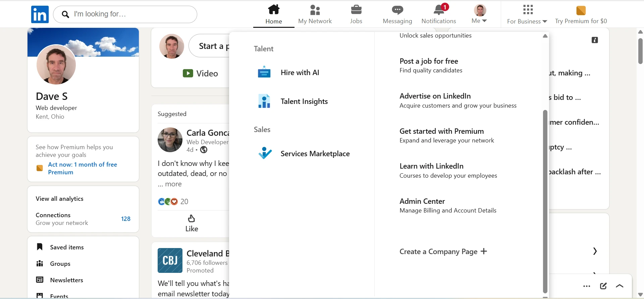
Task: Click the For Business grid icon
Action: point(528,10)
